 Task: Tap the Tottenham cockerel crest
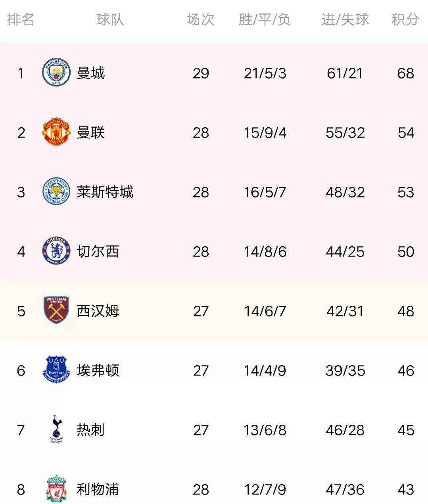tap(56, 429)
